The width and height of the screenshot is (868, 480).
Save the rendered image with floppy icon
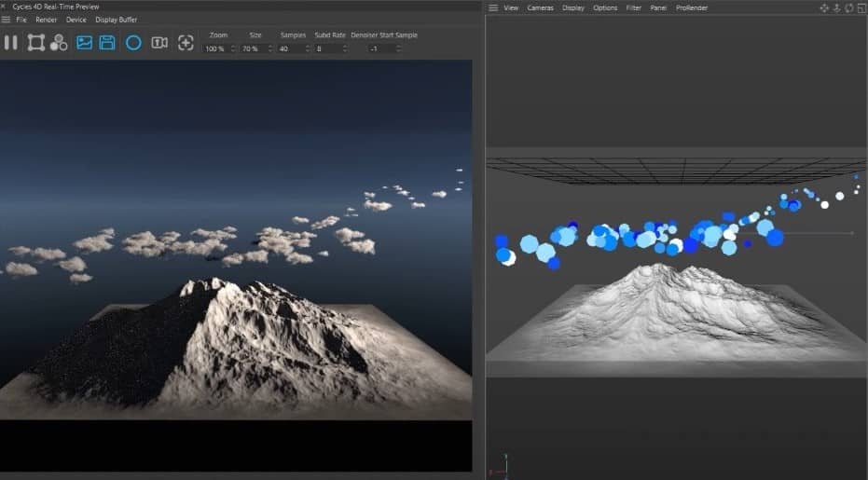pos(107,42)
